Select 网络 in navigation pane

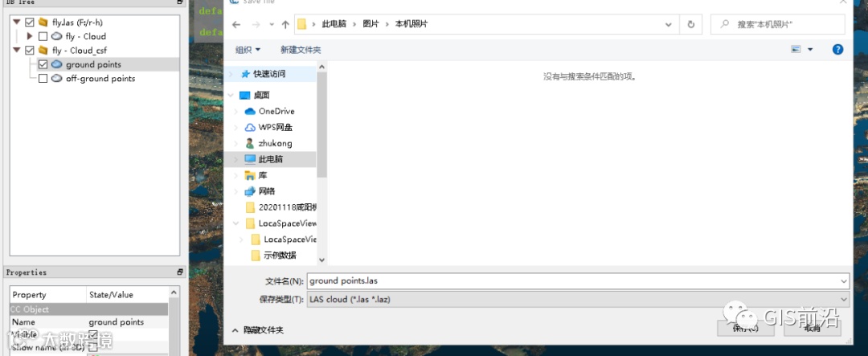point(267,191)
